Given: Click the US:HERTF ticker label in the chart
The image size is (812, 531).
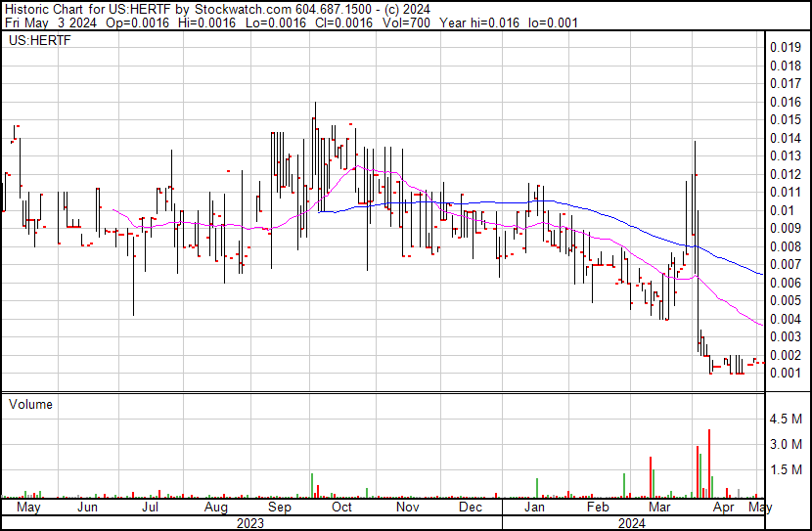Looking at the screenshot, I should (x=40, y=40).
